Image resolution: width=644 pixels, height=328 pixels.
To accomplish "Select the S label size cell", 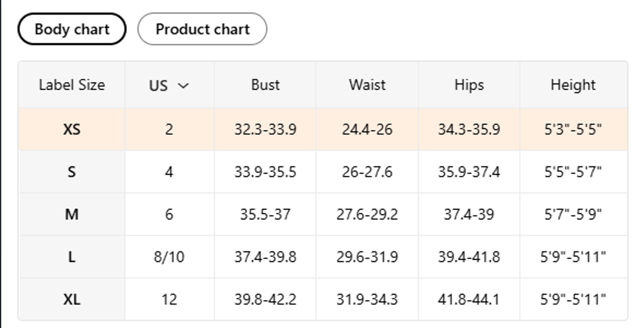I will pyautogui.click(x=72, y=172).
